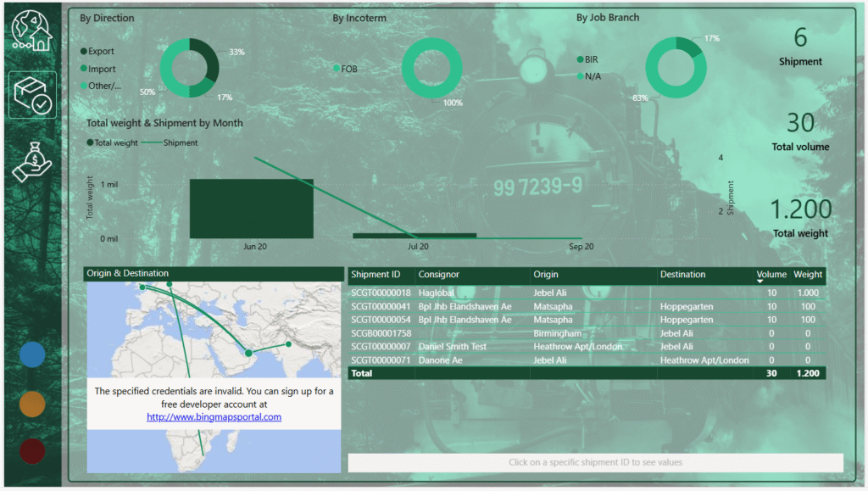
Task: Select FOB legend item in By Incoterm
Action: point(348,69)
